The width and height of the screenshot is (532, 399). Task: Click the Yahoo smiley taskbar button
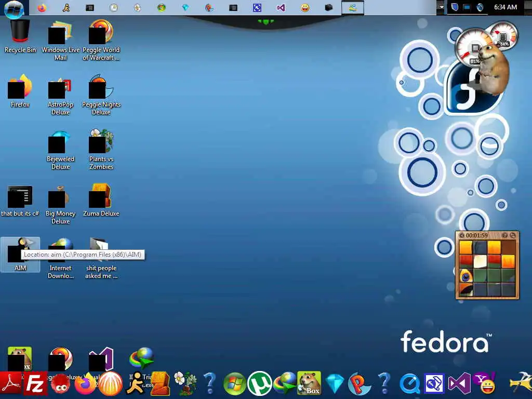tap(304, 7)
